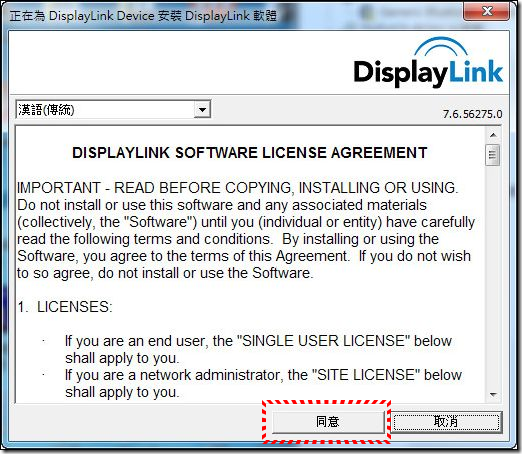
Task: Open the language dropdown arrow
Action: 202,109
